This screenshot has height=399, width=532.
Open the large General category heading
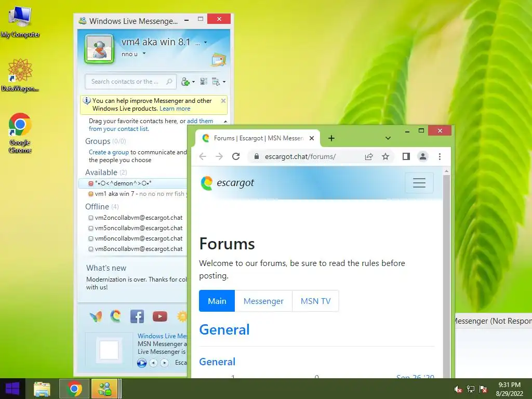pyautogui.click(x=224, y=330)
